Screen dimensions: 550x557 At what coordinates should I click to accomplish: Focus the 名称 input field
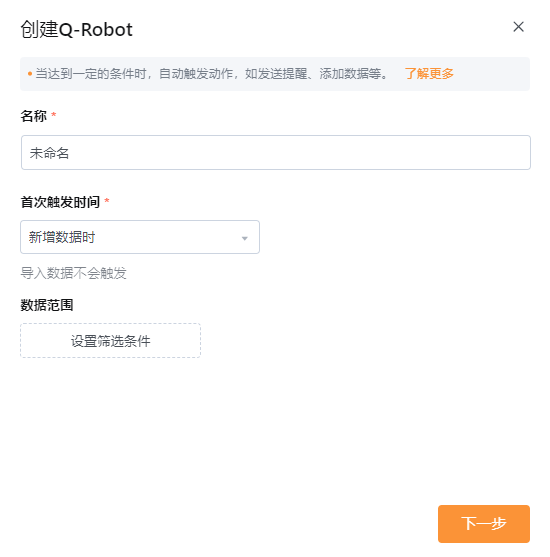[x=276, y=152]
